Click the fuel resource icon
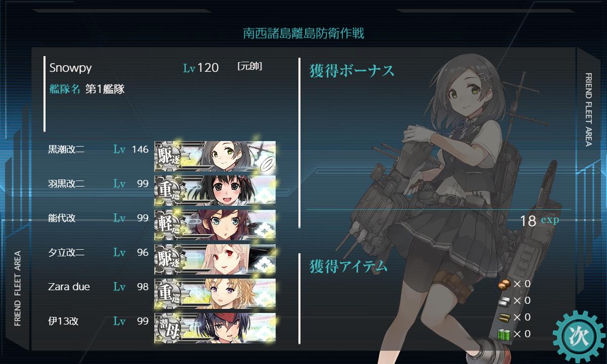Viewport: 607px width, 364px height. click(x=504, y=334)
